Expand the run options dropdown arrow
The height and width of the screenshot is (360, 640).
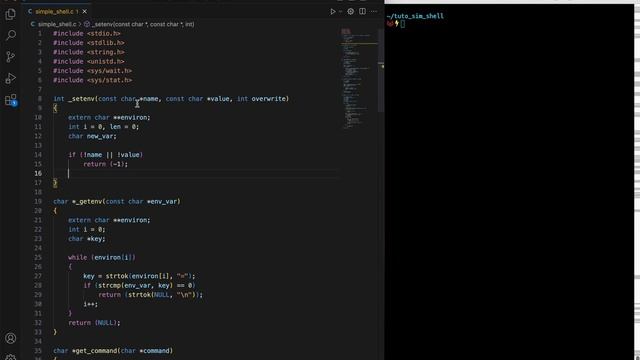[340, 11]
